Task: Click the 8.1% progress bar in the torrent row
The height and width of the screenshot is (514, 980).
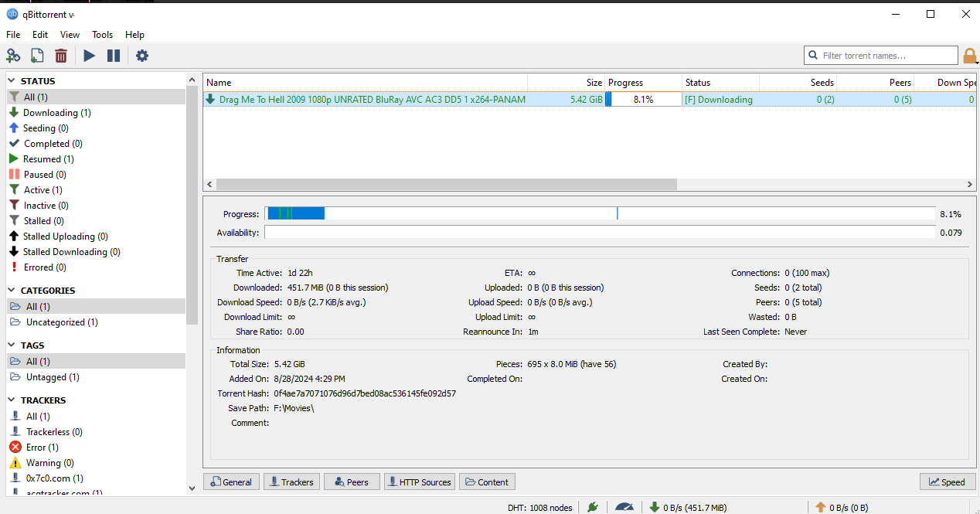Action: 644,99
